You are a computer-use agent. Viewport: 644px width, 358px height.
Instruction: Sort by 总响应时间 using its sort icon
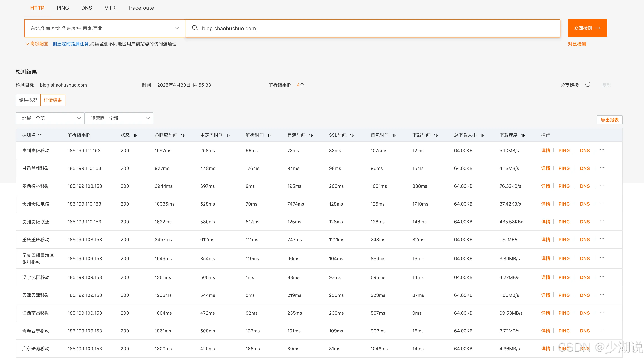click(183, 135)
